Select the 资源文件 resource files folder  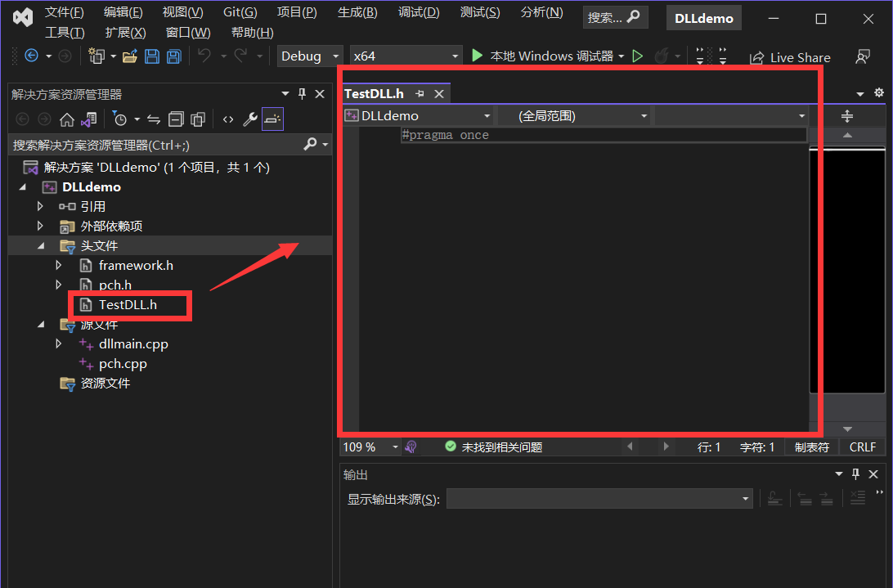[105, 383]
